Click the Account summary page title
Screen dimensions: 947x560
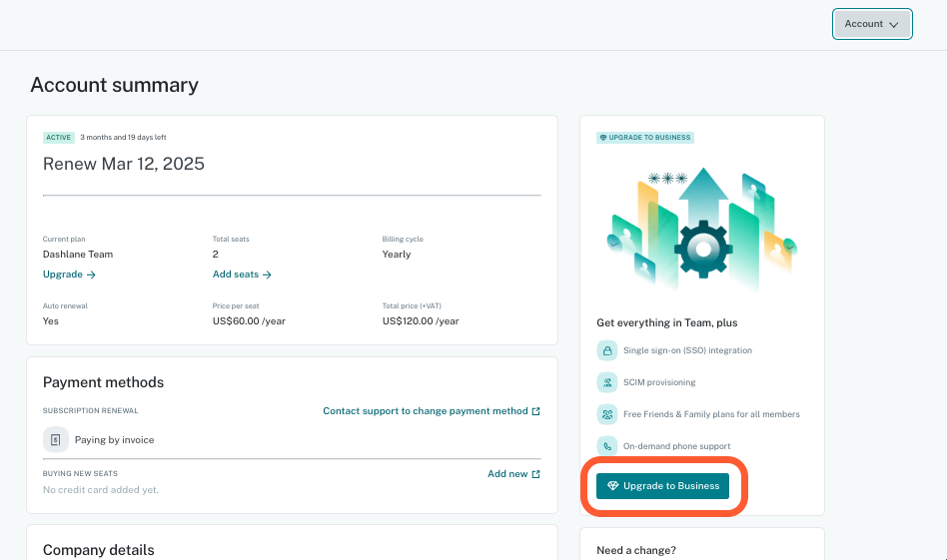pos(115,85)
